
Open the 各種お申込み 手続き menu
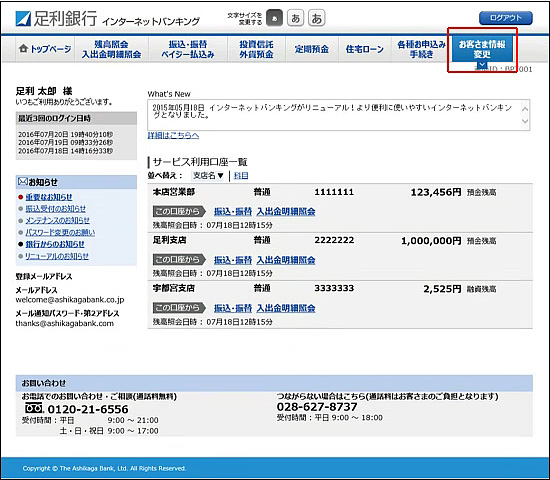coord(421,49)
